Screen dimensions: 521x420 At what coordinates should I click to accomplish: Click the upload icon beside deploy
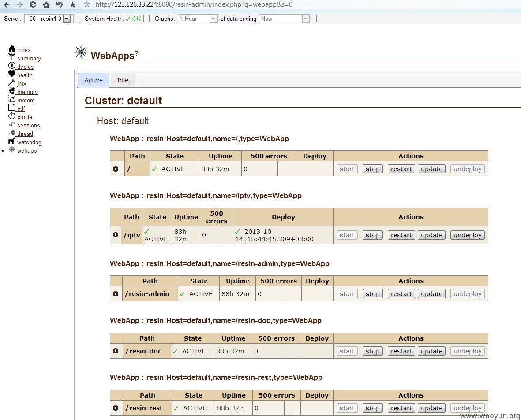pos(12,65)
